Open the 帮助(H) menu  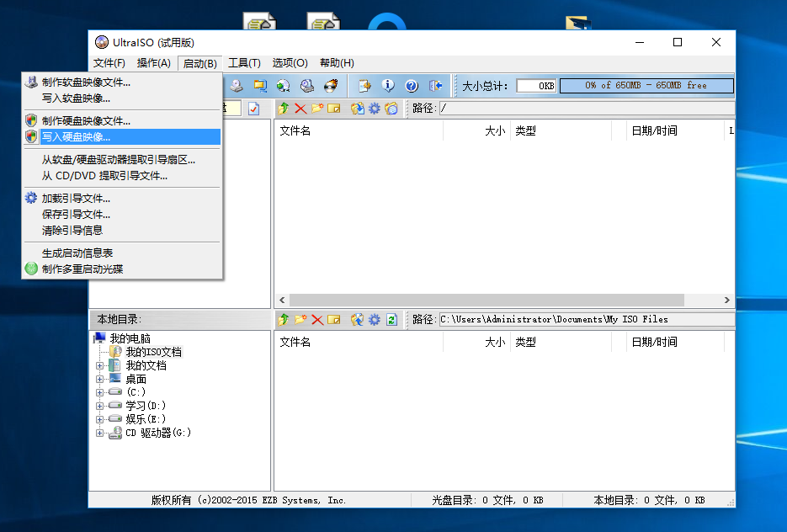[337, 63]
